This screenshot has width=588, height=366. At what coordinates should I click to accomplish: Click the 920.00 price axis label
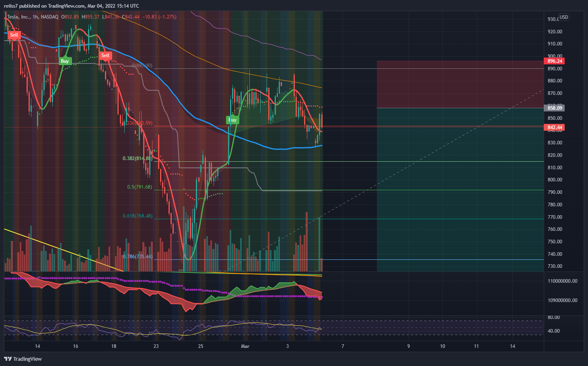tap(555, 31)
